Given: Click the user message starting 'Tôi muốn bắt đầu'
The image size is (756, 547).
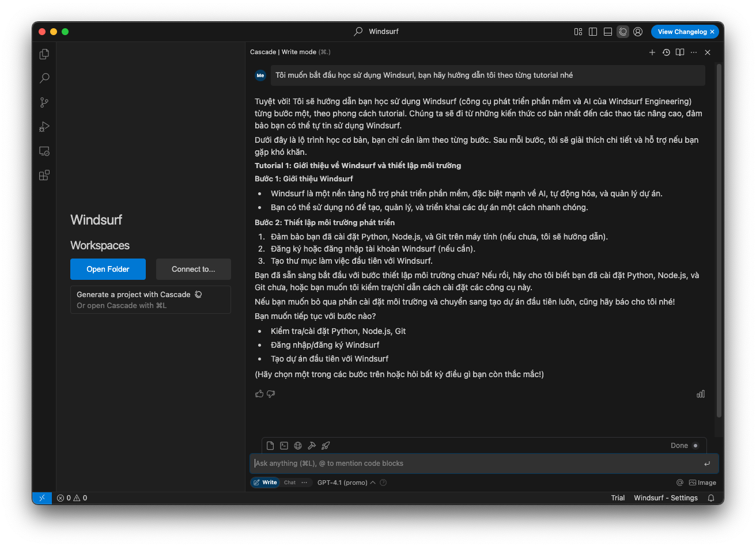Looking at the screenshot, I should (488, 75).
